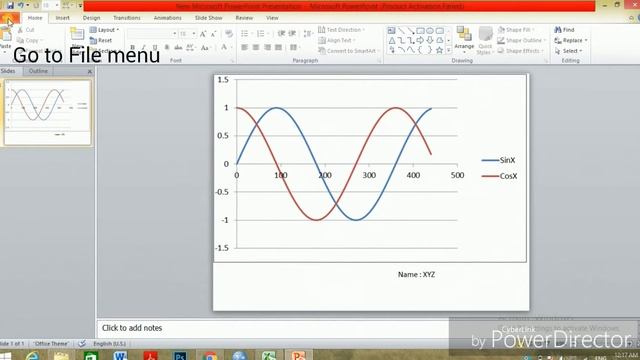The height and width of the screenshot is (360, 640).
Task: Select the Right Arrow shape in gallery
Action: 420,40
